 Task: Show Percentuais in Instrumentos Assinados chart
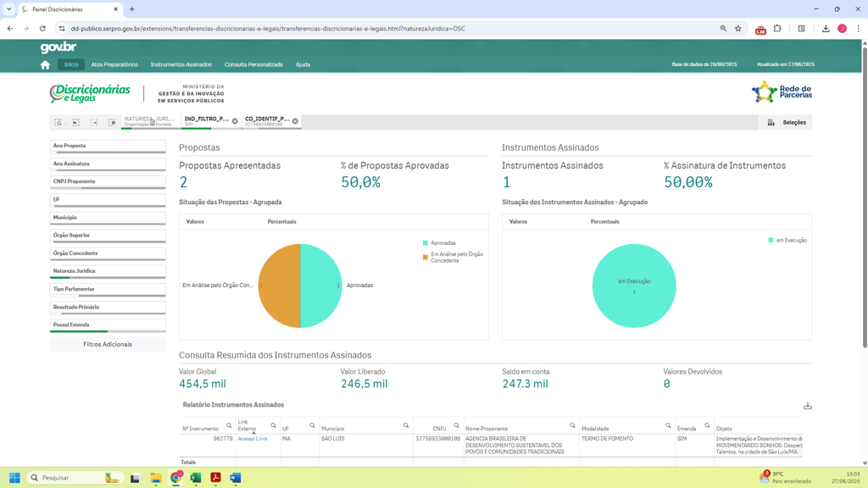point(604,222)
